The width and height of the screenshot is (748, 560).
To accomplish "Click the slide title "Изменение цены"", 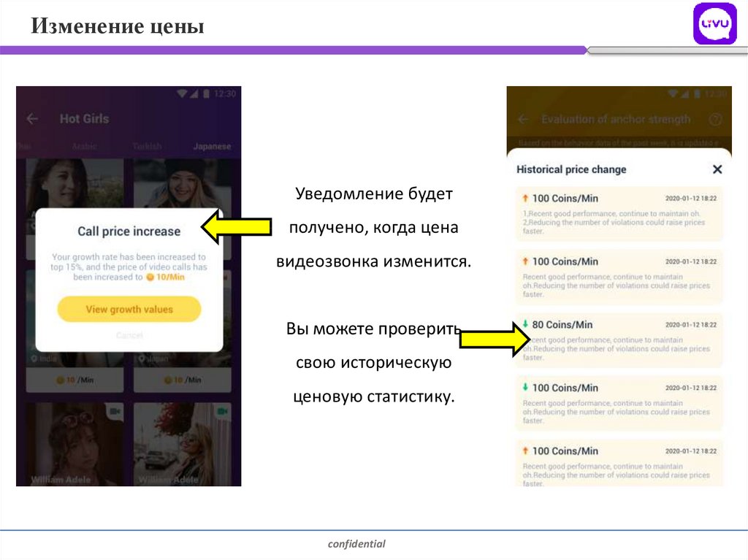I will [x=118, y=27].
